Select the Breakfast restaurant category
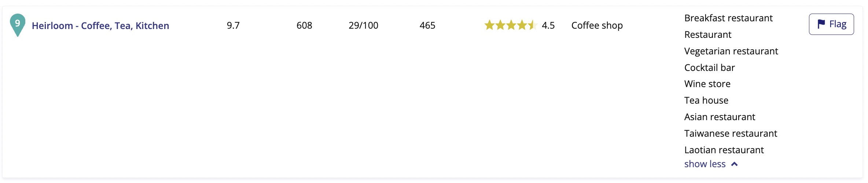The image size is (868, 183). 728,18
